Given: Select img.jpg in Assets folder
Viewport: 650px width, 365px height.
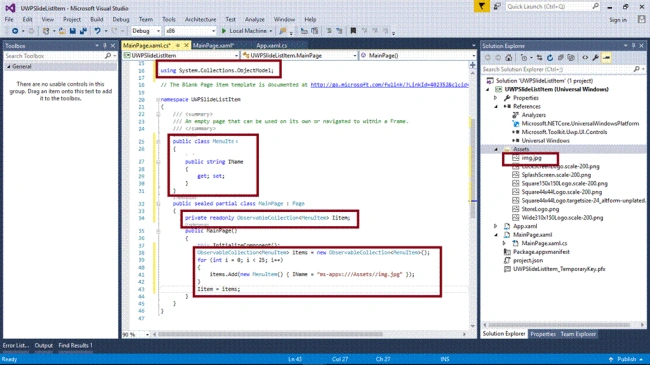Looking at the screenshot, I should coord(531,158).
